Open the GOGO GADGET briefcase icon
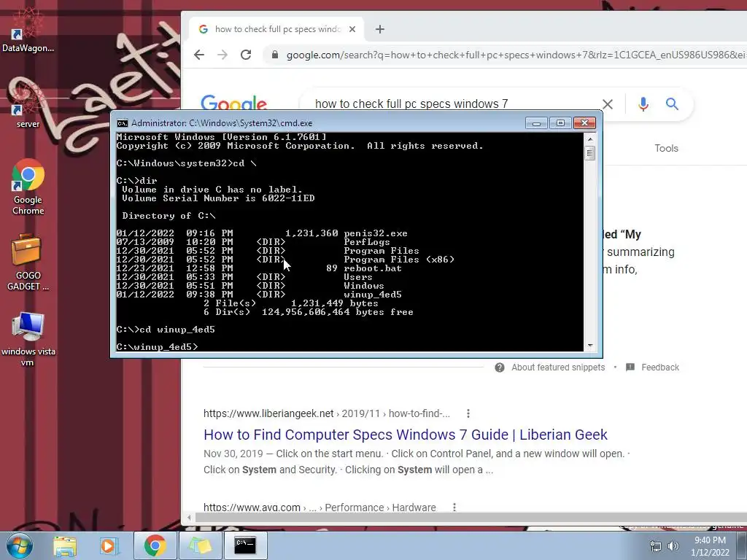 click(28, 262)
